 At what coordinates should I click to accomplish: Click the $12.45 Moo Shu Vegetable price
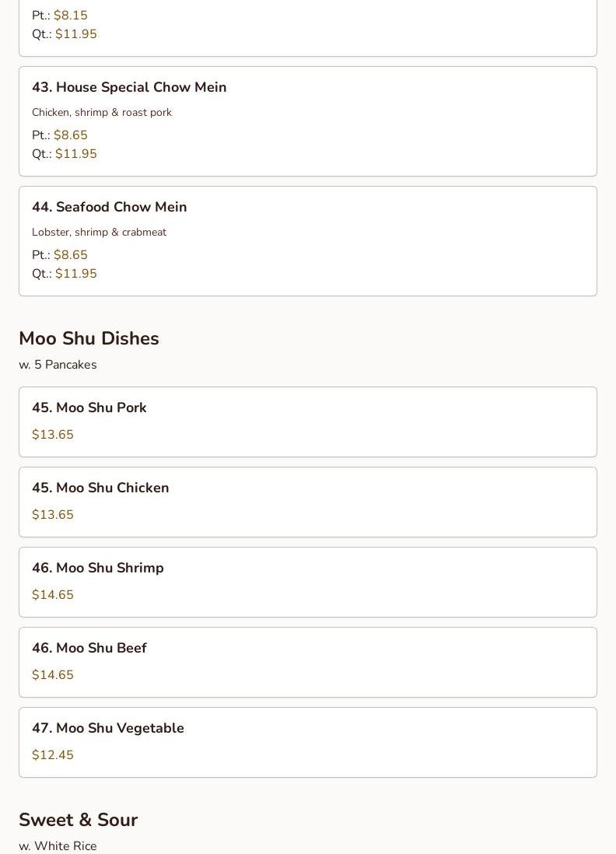click(53, 755)
